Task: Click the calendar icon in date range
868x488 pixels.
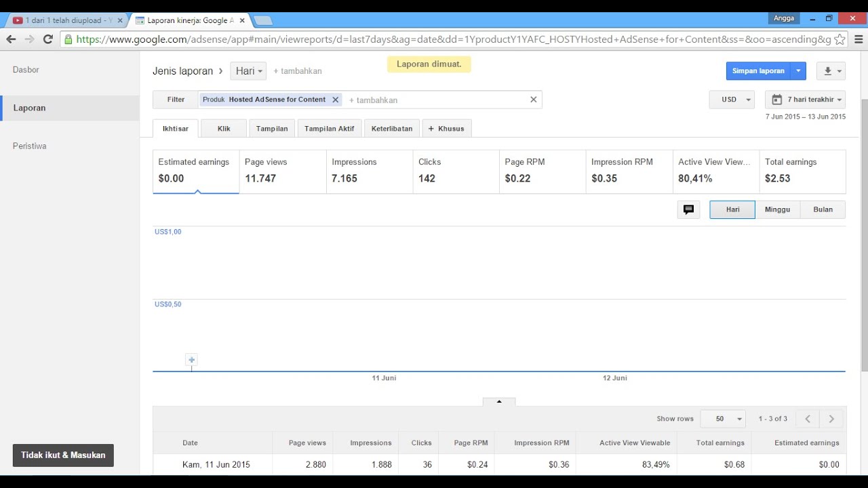Action: click(777, 100)
